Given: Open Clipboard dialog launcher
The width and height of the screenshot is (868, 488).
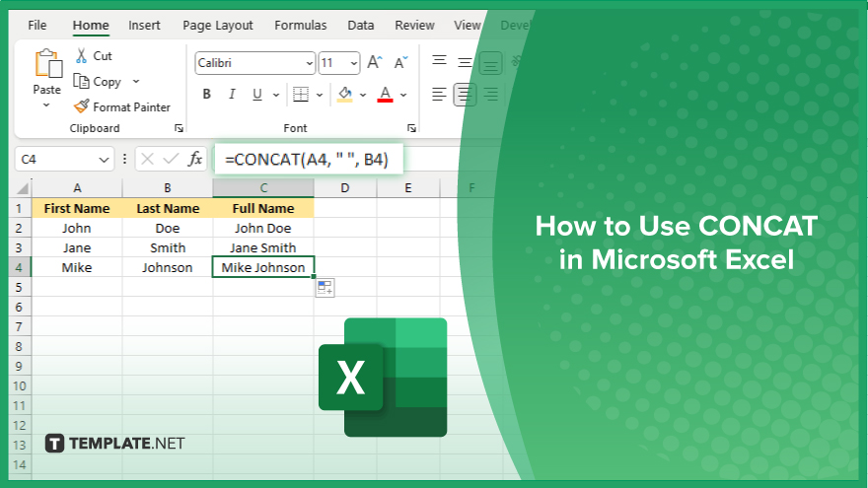Looking at the screenshot, I should tap(179, 128).
